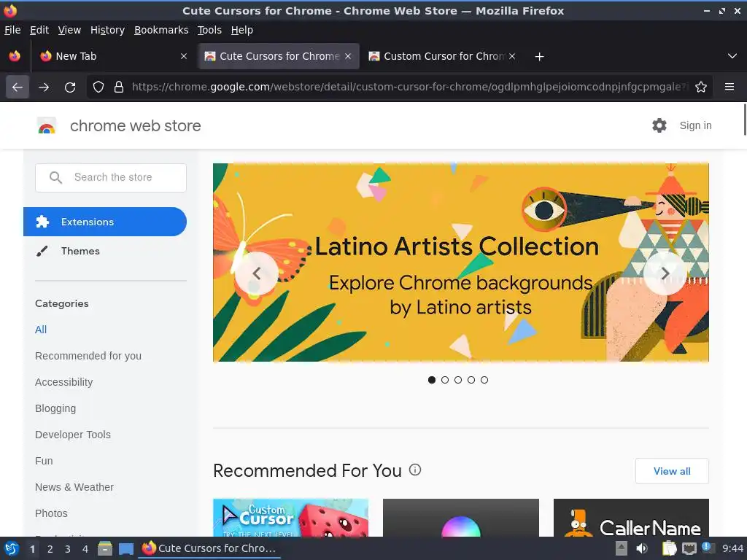Screen dimensions: 747x560
Task: Reload the current page
Action: click(x=70, y=87)
